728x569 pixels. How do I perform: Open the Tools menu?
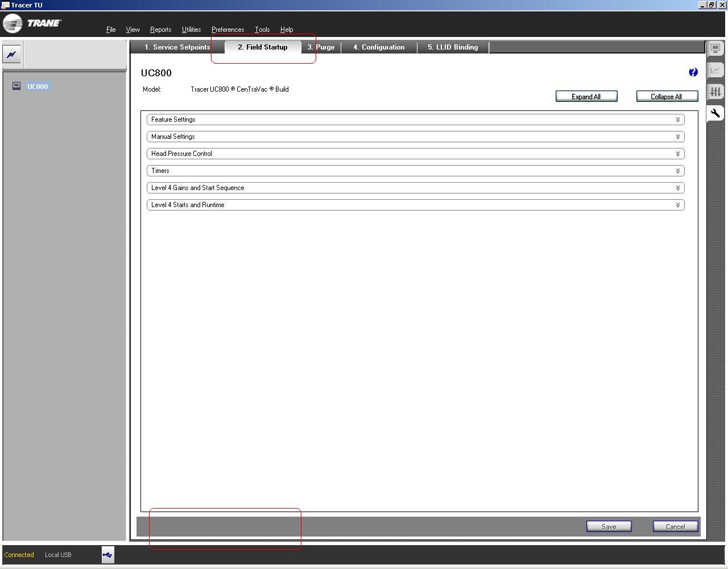coord(262,30)
